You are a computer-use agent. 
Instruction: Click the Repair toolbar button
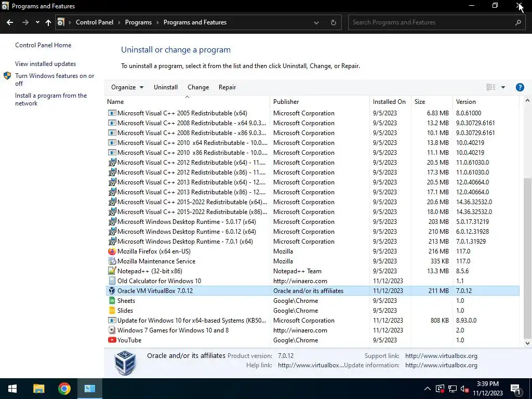point(227,87)
